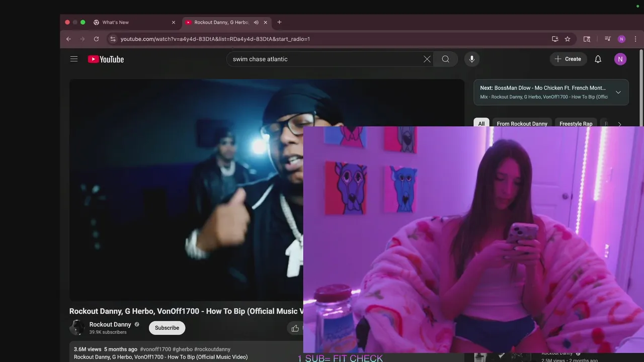Start voice search with the microphone
The image size is (644, 362).
[471, 59]
